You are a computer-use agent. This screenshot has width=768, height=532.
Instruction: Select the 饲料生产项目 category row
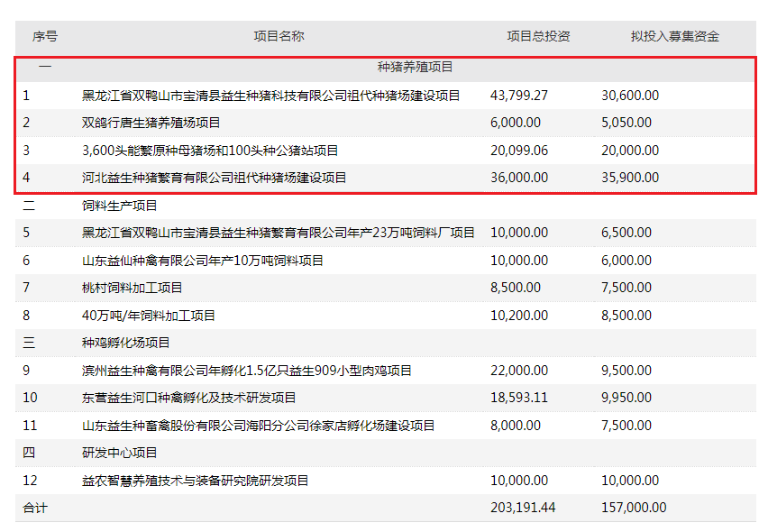click(386, 206)
